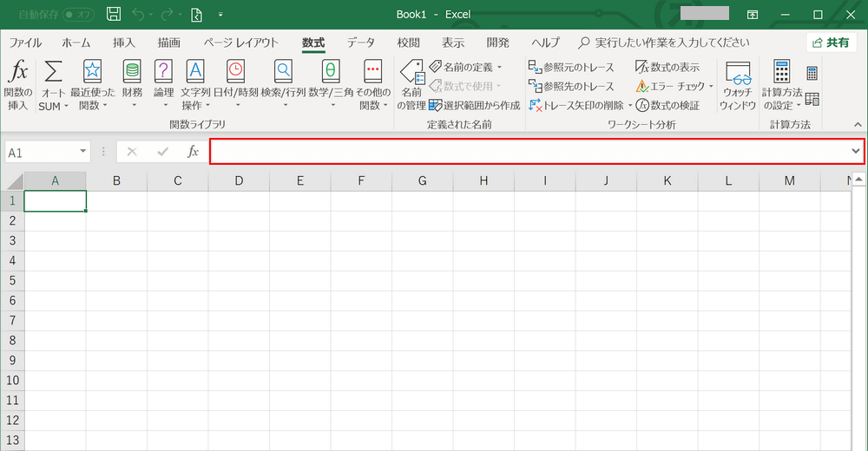Open 計算方法の設定 calculator icon
Screen dimensions: 868x451
coord(782,71)
